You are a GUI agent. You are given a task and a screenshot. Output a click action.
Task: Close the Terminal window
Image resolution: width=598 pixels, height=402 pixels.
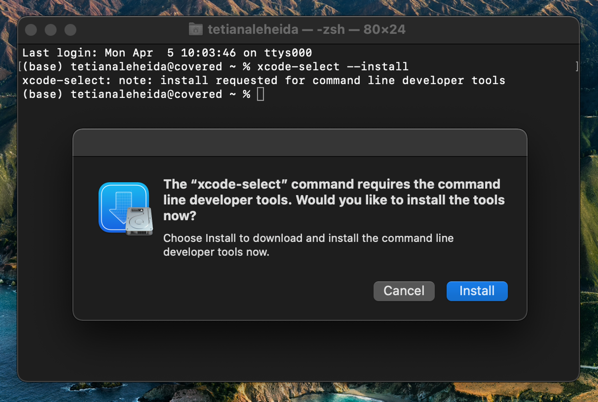click(31, 30)
